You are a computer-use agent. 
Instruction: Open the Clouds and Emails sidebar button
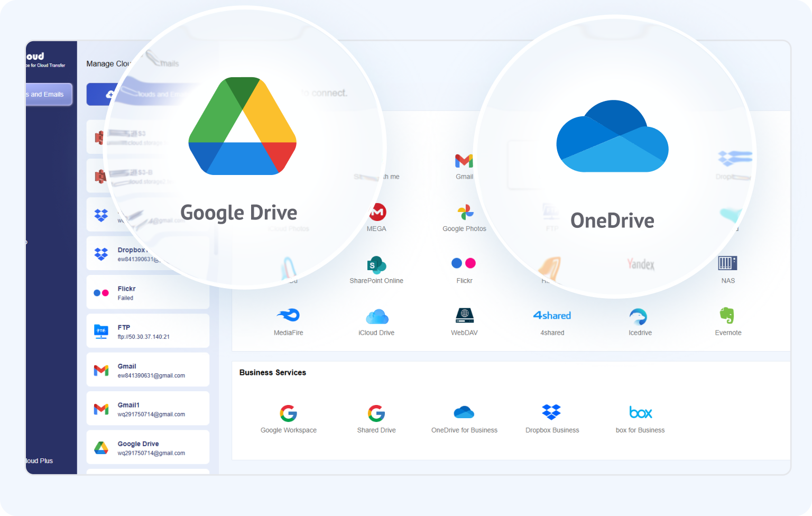tap(49, 94)
